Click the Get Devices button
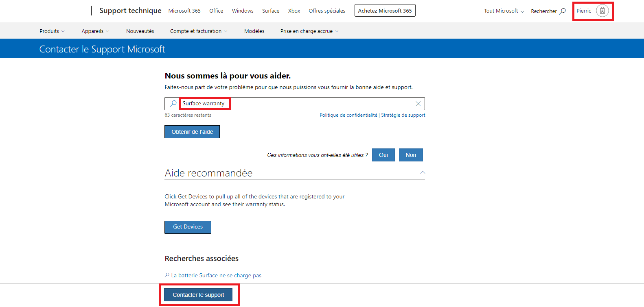This screenshot has height=307, width=644. click(x=188, y=227)
